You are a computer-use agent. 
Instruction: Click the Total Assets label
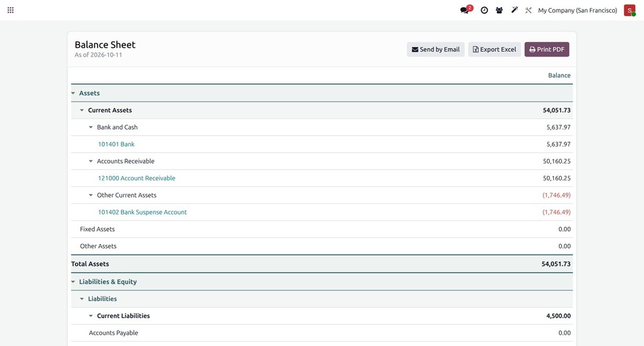point(90,264)
